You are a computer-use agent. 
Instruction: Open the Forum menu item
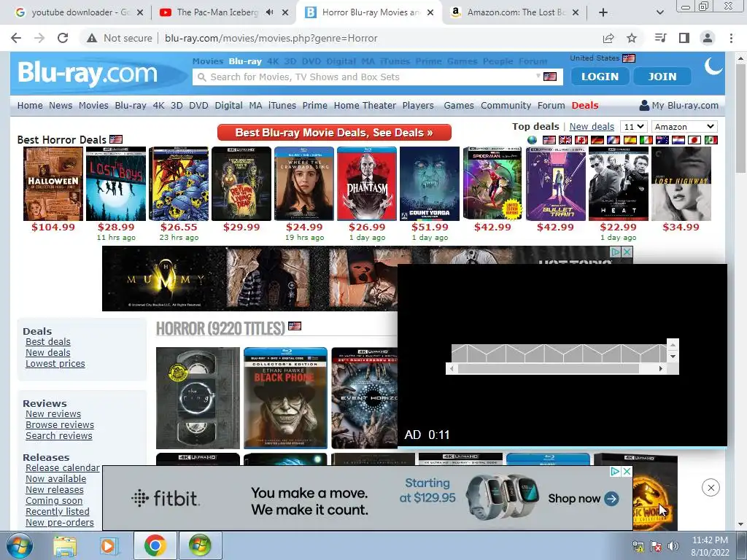tap(551, 105)
